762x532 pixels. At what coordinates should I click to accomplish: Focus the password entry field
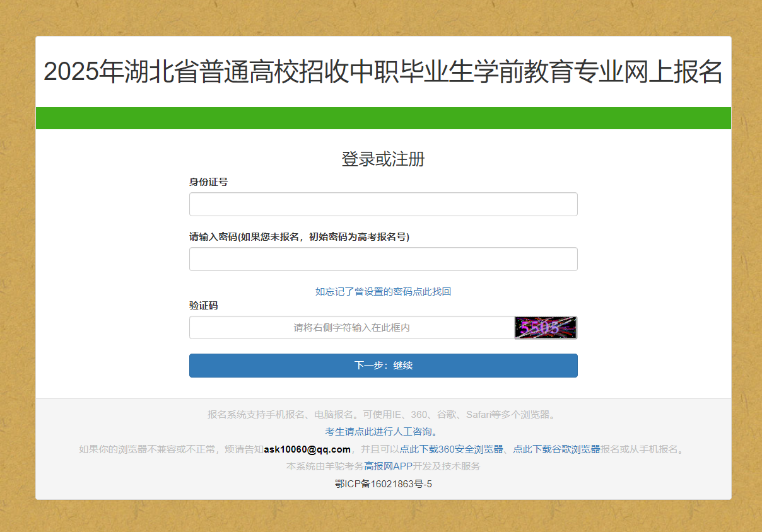pos(383,259)
